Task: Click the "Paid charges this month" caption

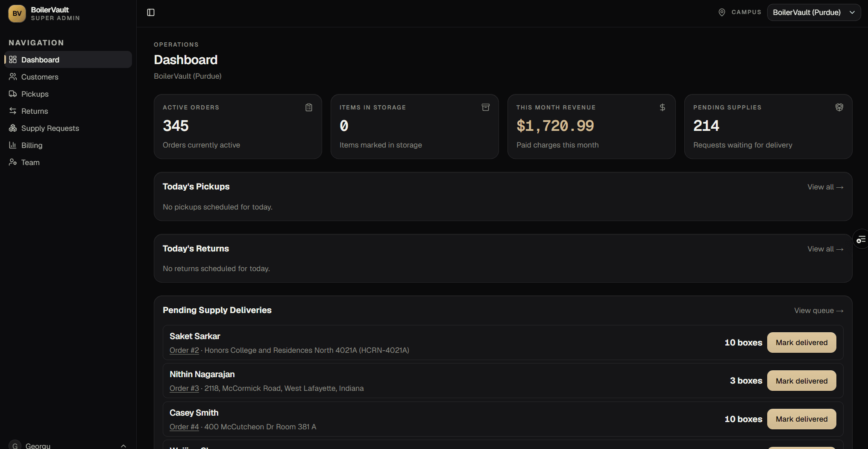Action: coord(557,145)
